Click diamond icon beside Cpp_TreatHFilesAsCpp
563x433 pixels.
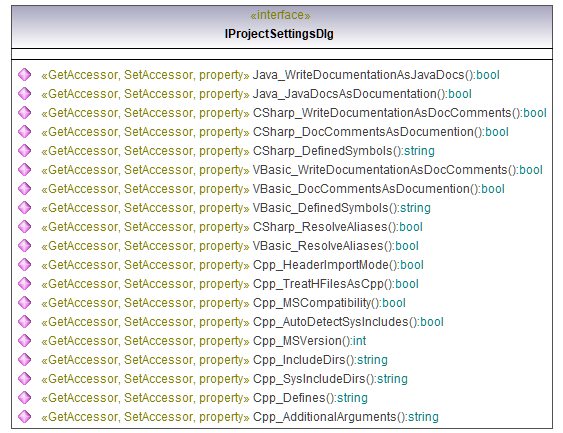coord(25,284)
